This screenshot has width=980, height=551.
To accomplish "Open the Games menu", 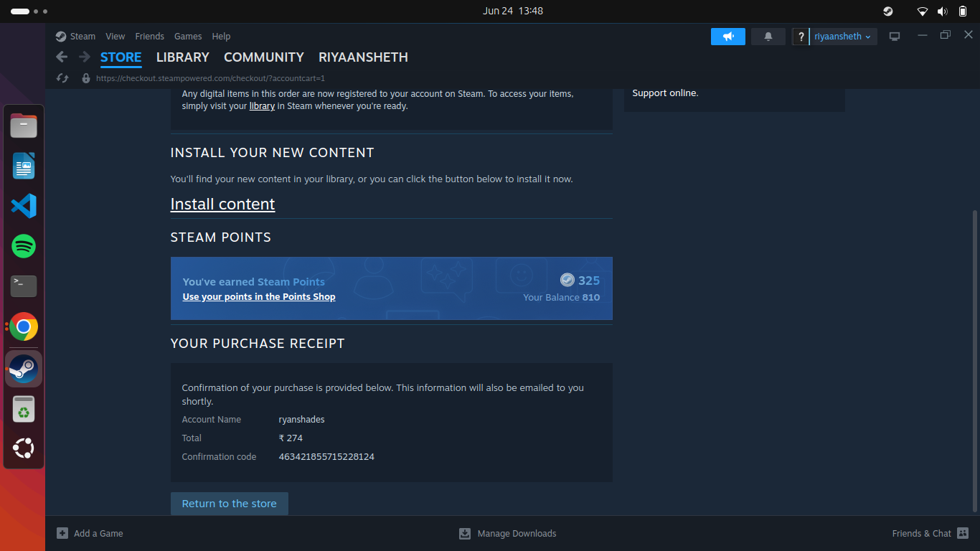I will 188,36.
